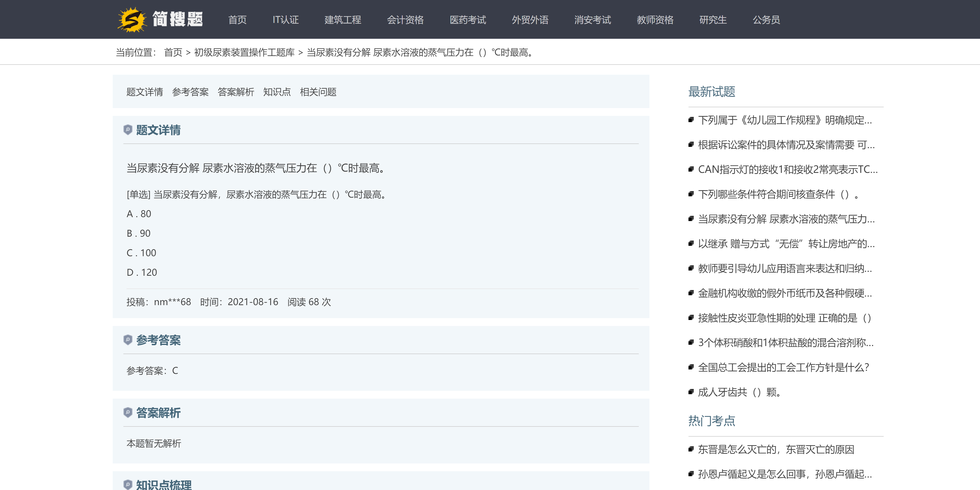Jump to the 参考答案 section tab

pos(190,92)
